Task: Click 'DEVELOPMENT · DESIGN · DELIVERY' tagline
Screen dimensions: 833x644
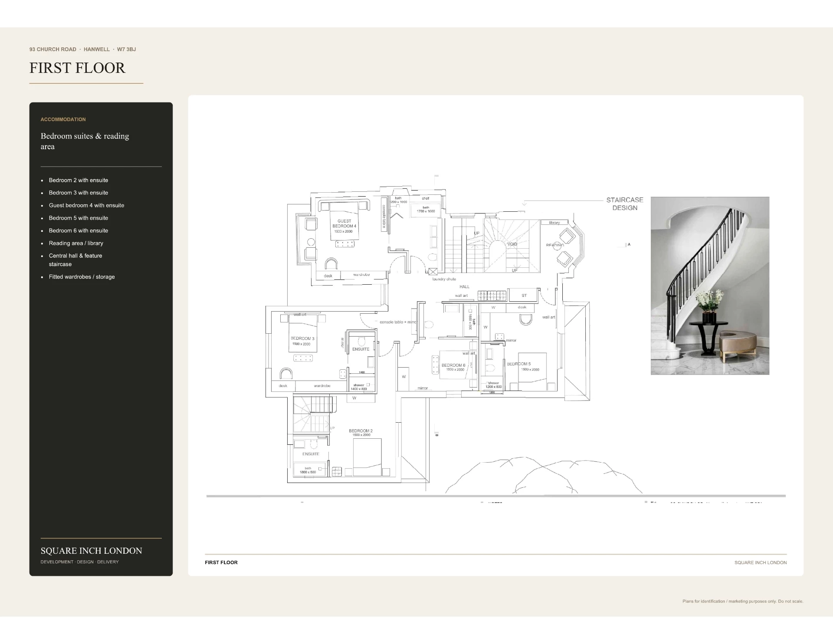Action: 80,562
